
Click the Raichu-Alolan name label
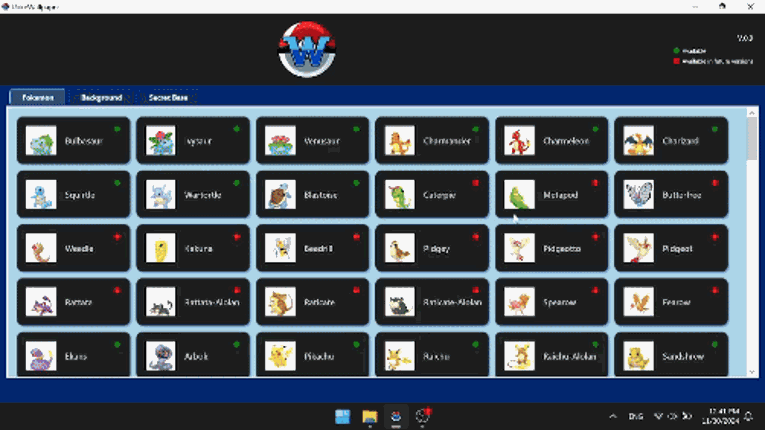(570, 356)
